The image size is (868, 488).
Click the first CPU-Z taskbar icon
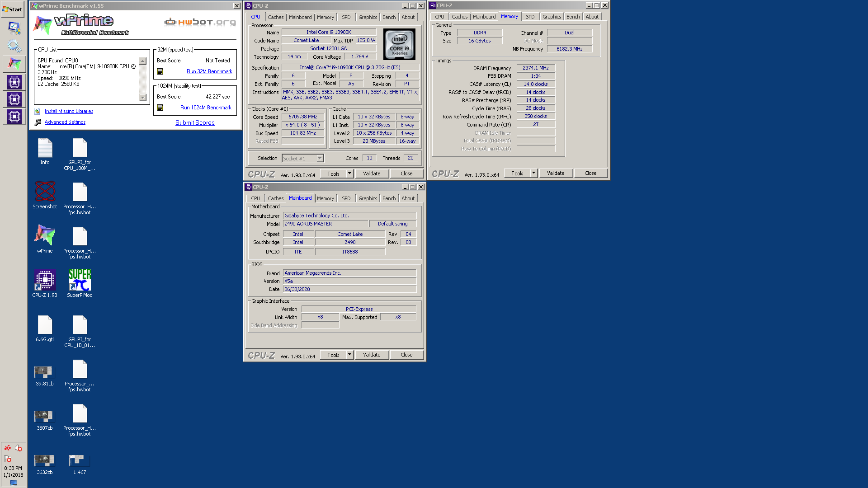tap(14, 82)
